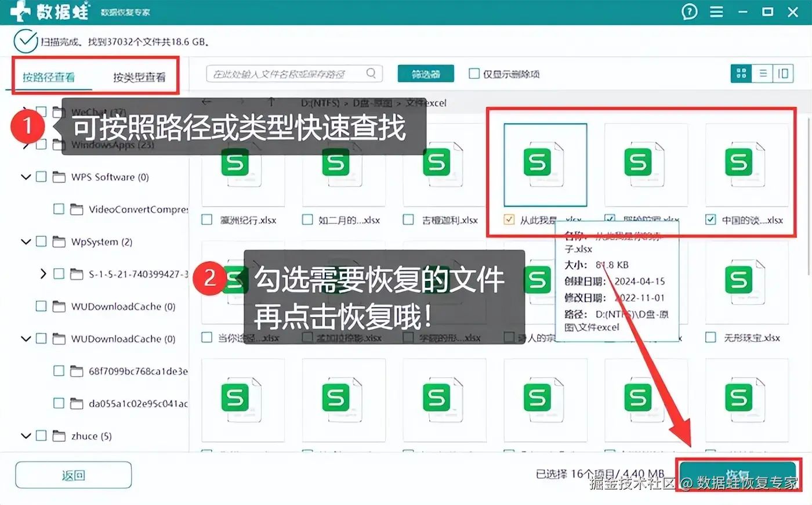
Task: Tick the VideoConvertCompres folder checkbox
Action: pos(59,209)
